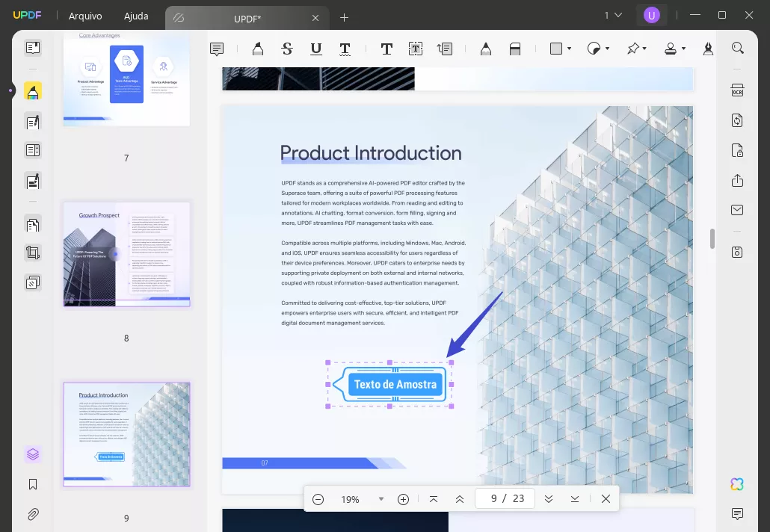The width and height of the screenshot is (770, 532).
Task: Select the text box tool
Action: click(x=416, y=49)
